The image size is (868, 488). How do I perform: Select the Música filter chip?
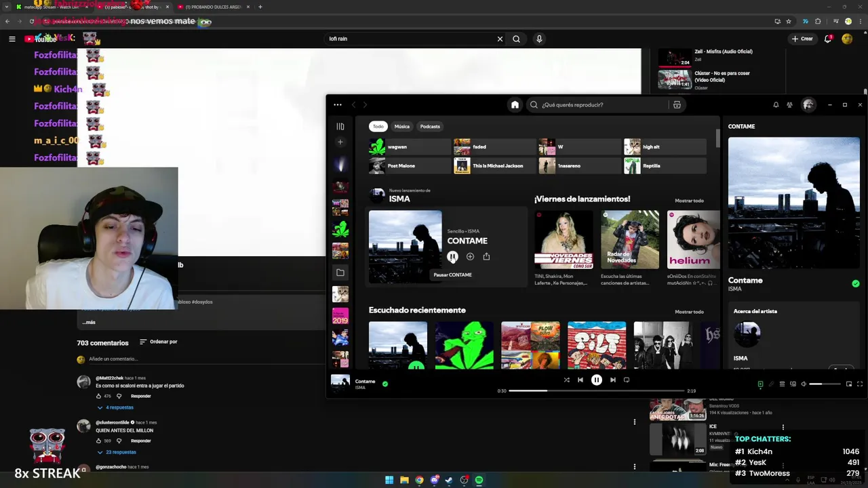[402, 126]
